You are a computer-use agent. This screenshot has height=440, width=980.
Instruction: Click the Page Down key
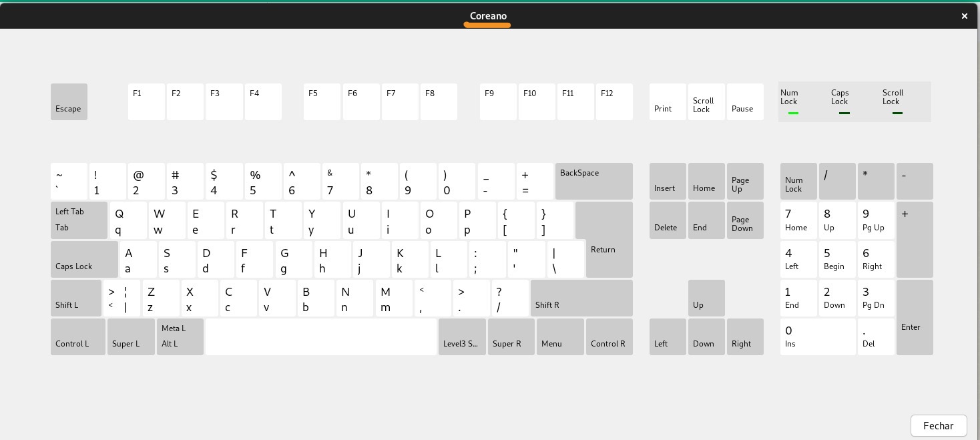click(x=745, y=220)
